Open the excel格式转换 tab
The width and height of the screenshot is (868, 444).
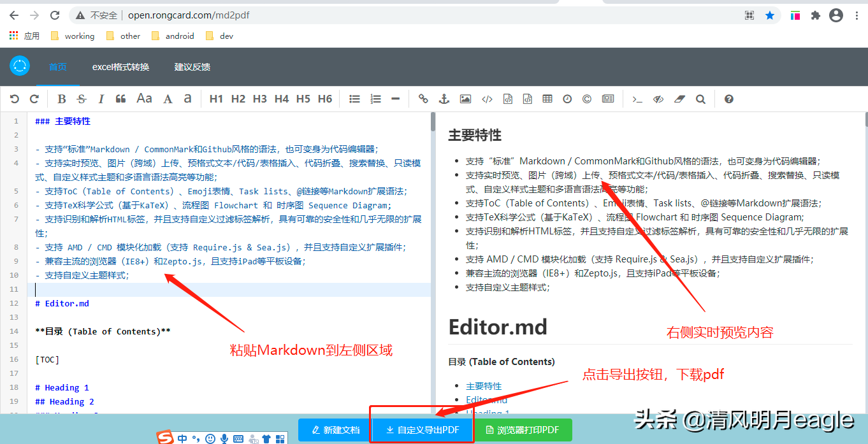coord(120,67)
